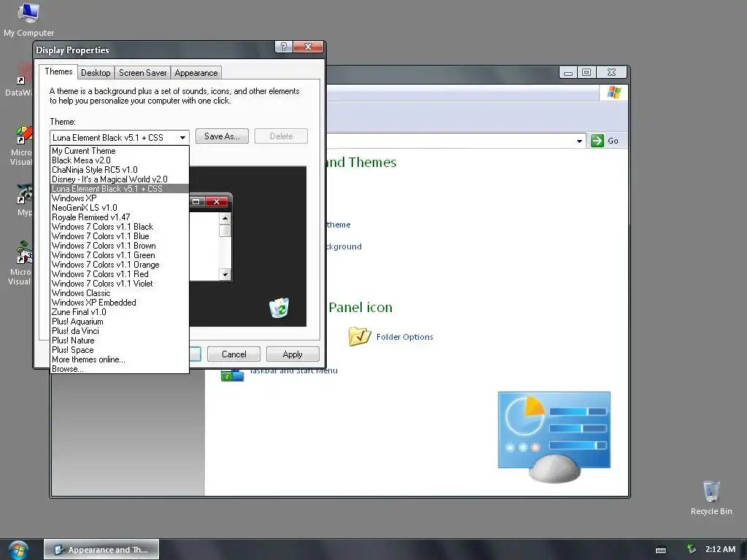
Task: Open the Theme combo box dropdown arrow
Action: (x=182, y=138)
